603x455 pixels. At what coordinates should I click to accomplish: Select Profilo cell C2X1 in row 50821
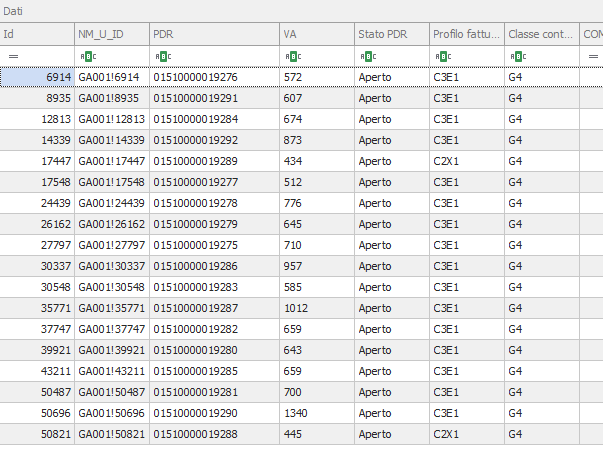pos(467,434)
